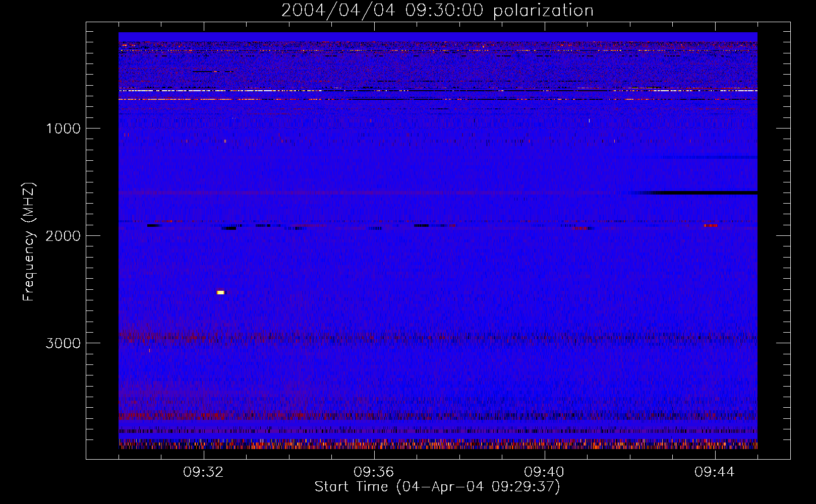Click the bright white line near 650 MHz
This screenshot has height=504, width=816.
438,91
